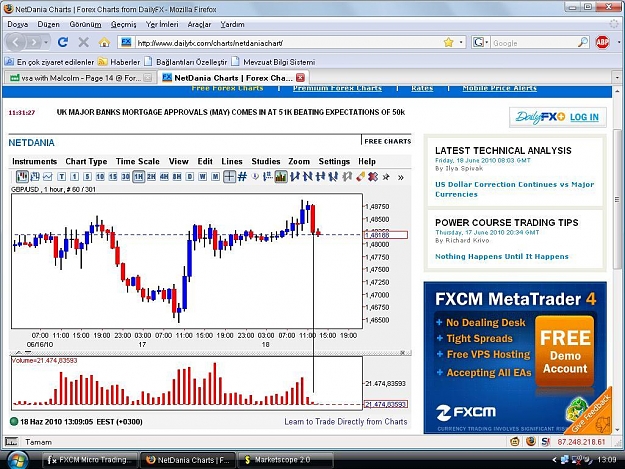Open the tab list dropdown
The image size is (625, 469).
[x=617, y=78]
